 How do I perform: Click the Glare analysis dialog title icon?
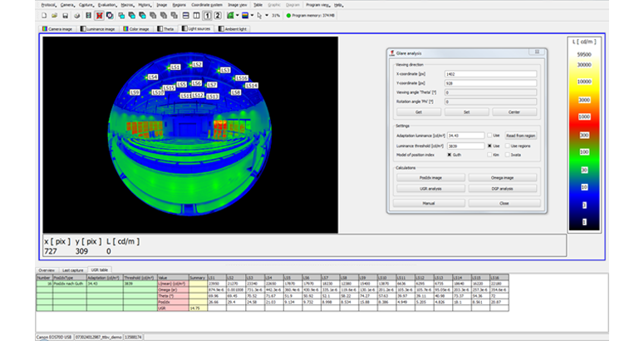pos(392,53)
